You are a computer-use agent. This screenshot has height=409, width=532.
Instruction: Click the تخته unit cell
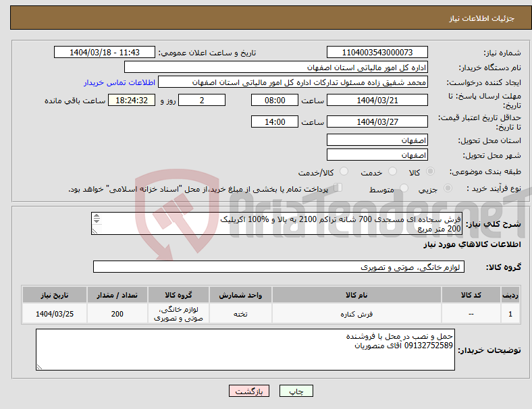(240, 314)
